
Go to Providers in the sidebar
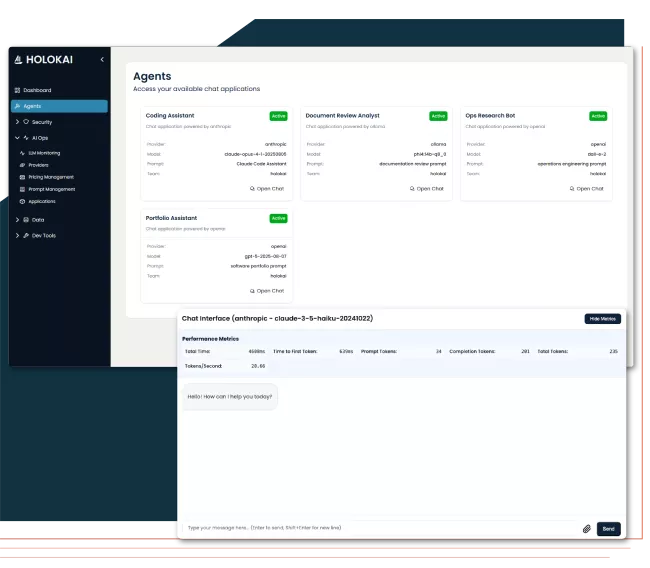38,165
